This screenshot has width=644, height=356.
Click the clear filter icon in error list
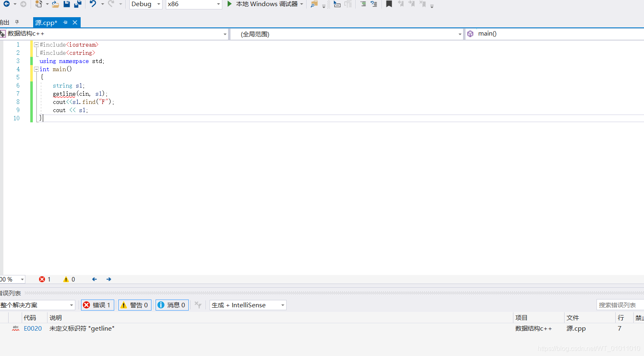point(198,305)
